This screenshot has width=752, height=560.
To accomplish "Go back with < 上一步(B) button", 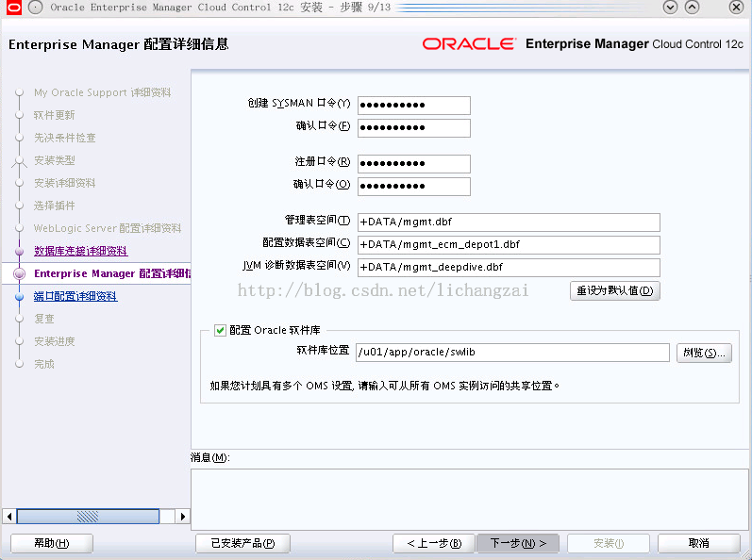I will (433, 543).
